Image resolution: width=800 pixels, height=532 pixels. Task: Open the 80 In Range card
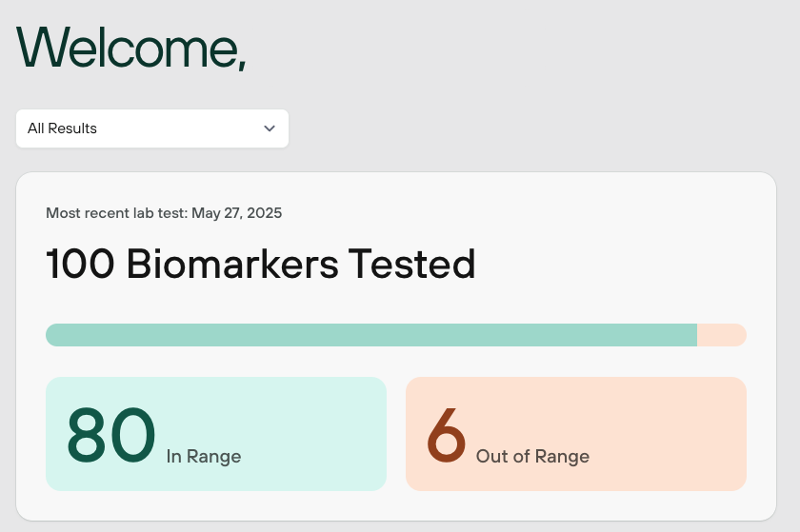[216, 434]
